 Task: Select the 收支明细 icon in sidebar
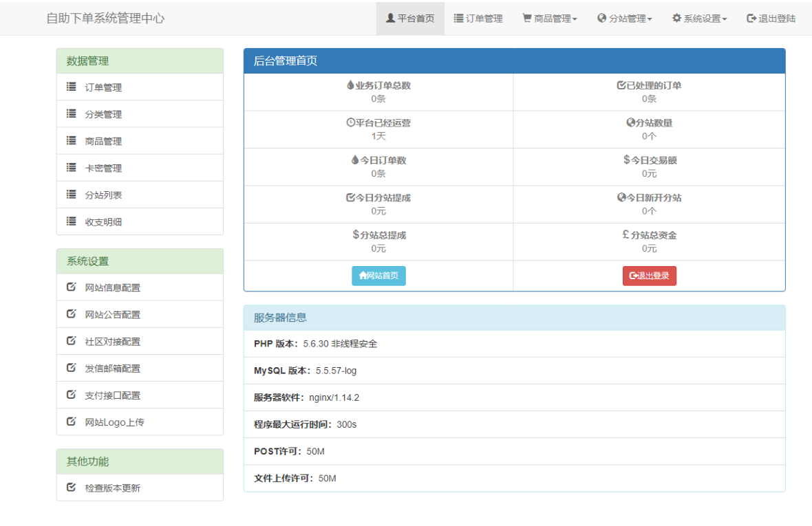pos(70,221)
